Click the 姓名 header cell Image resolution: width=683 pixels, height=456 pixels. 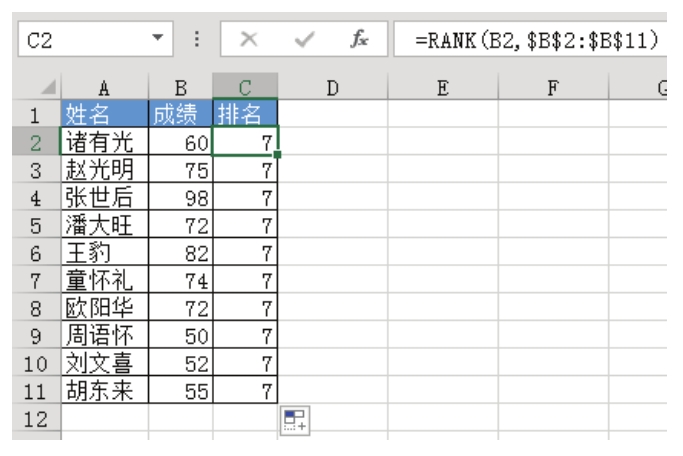[x=104, y=111]
